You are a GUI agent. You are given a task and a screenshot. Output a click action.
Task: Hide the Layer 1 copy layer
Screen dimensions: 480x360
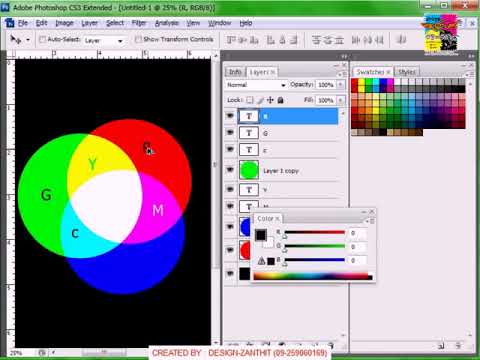tap(230, 170)
